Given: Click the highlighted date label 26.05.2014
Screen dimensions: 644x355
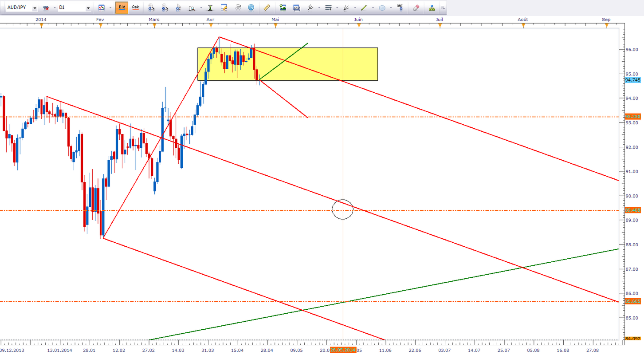Looking at the screenshot, I should point(342,350).
